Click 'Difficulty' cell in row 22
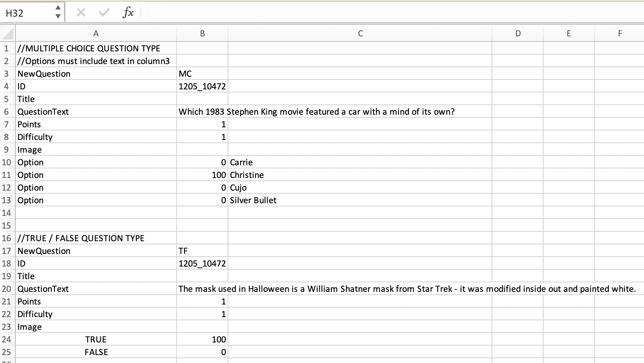Viewport: 644px width, 363px height. (96, 314)
